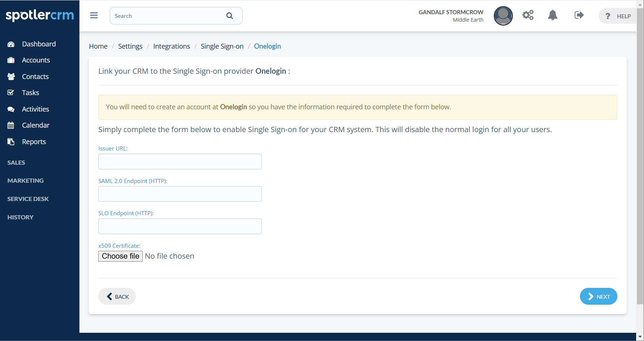Go back with the BACK button
The width and height of the screenshot is (644, 341).
click(117, 296)
